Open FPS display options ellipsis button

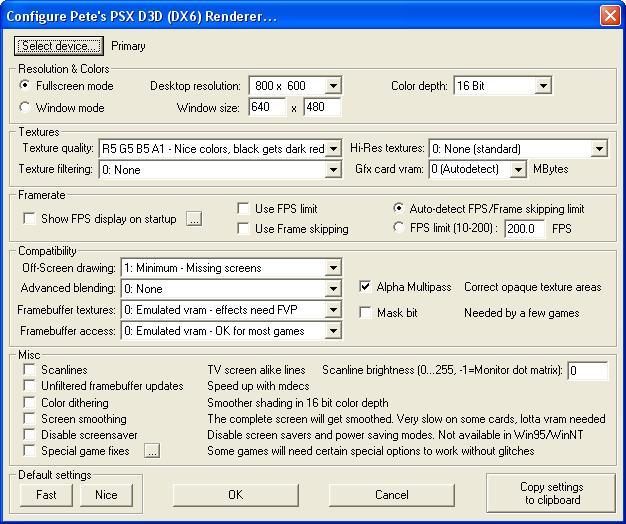194,219
